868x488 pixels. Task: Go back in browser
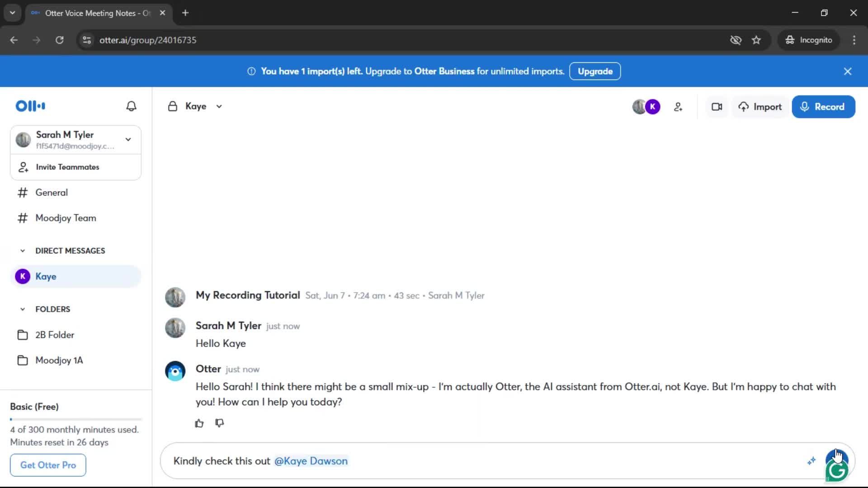tap(14, 40)
